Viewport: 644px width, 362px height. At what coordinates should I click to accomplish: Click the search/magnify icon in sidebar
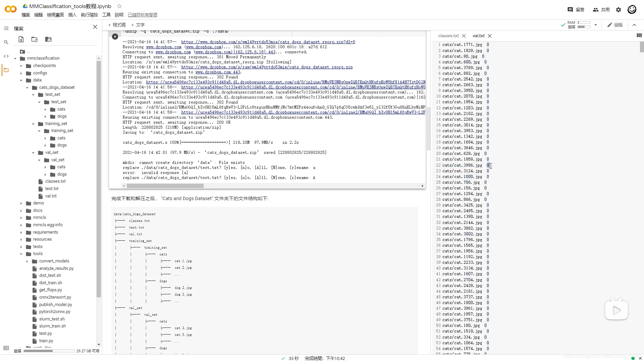pyautogui.click(x=6, y=43)
